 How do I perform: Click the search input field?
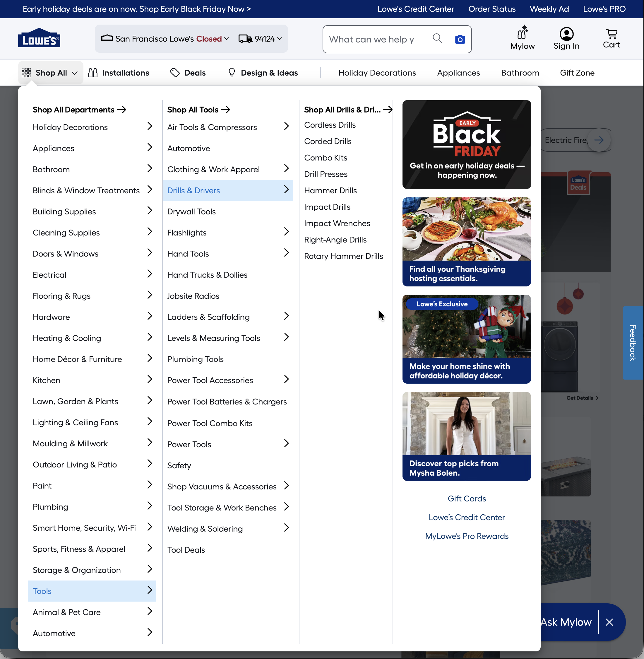pyautogui.click(x=371, y=39)
